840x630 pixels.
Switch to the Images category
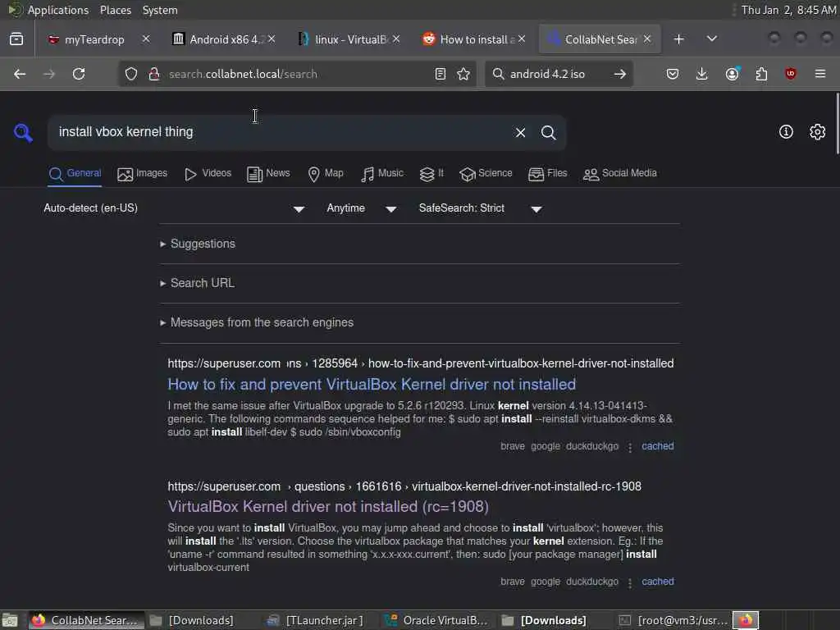[142, 174]
